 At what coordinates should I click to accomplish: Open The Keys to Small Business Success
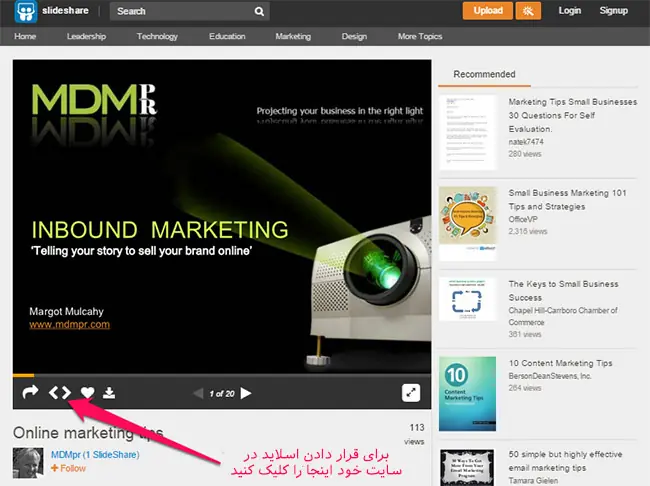pos(563,291)
